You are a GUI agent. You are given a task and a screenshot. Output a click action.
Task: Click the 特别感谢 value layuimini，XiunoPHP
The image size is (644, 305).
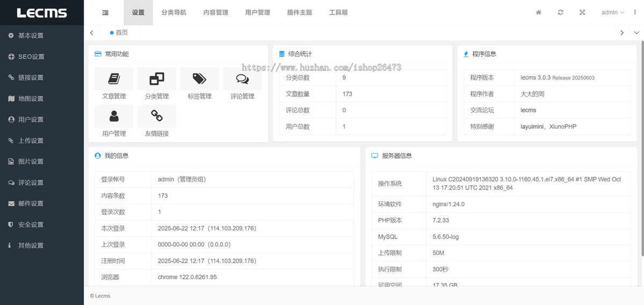point(548,127)
